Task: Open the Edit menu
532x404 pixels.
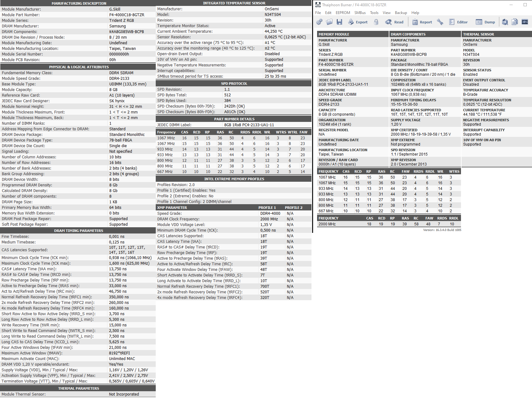Action: click(328, 13)
